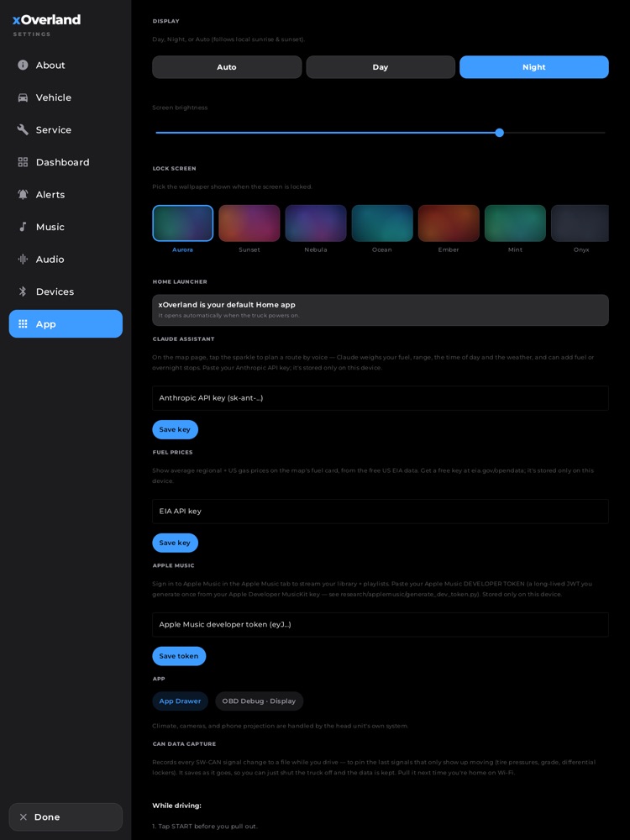The image size is (630, 840).
Task: Open the OBD Debug · Display chip
Action: [260, 701]
